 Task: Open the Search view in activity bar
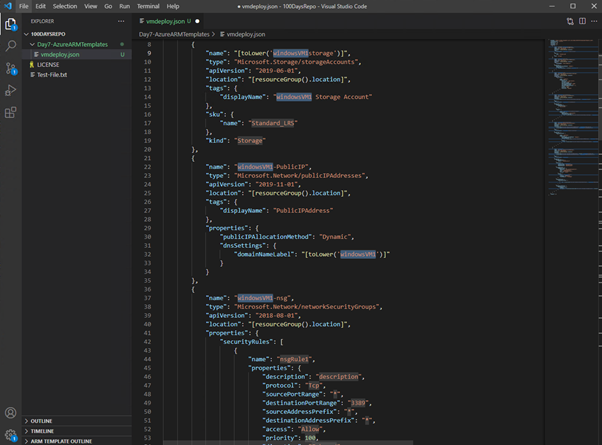tap(12, 46)
